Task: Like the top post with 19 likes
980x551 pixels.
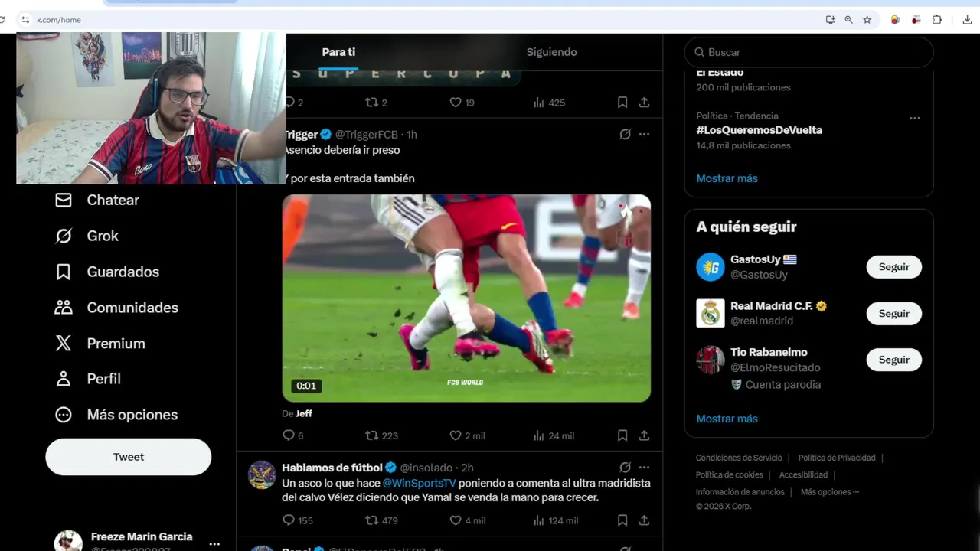Action: 462,103
